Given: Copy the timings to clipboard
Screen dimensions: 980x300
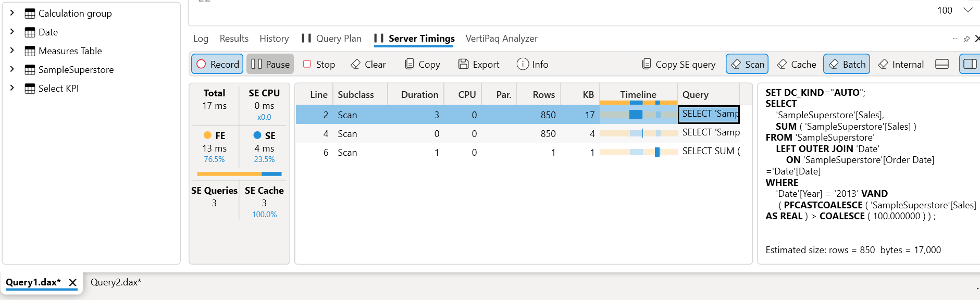Looking at the screenshot, I should [423, 64].
